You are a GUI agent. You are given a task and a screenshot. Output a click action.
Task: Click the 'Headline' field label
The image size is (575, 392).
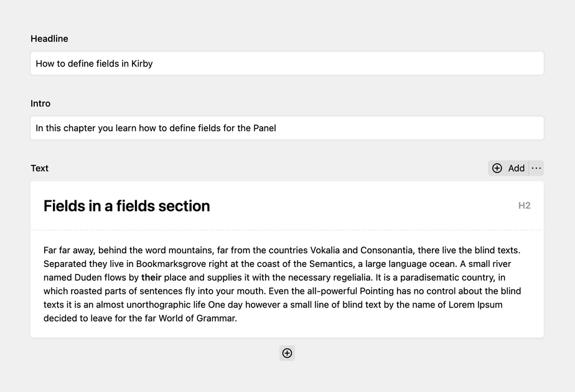point(49,39)
